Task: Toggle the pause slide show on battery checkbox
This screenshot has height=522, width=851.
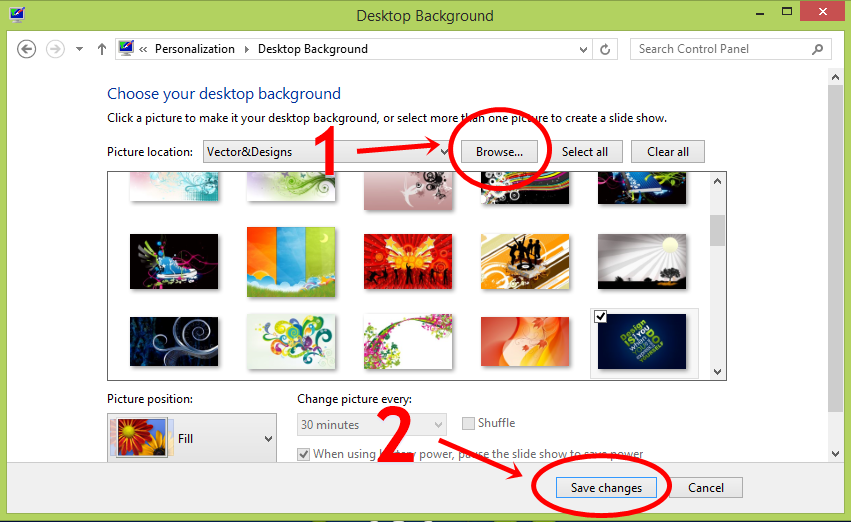Action: click(x=303, y=454)
